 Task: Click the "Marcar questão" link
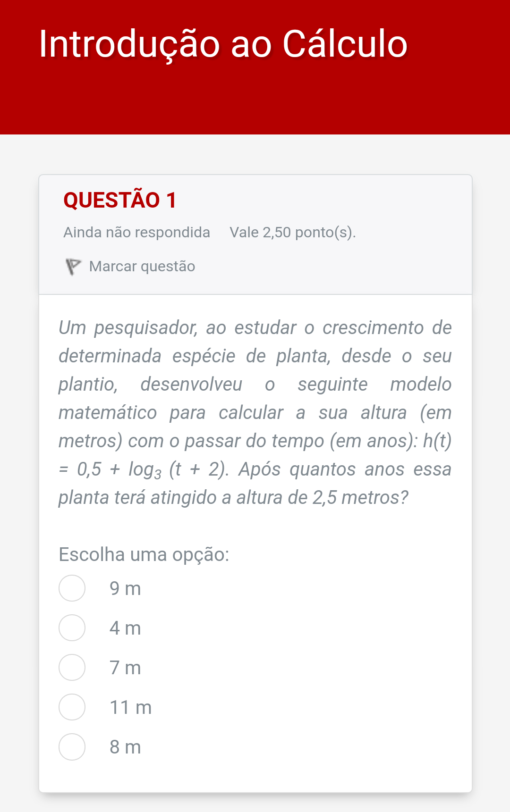142,267
